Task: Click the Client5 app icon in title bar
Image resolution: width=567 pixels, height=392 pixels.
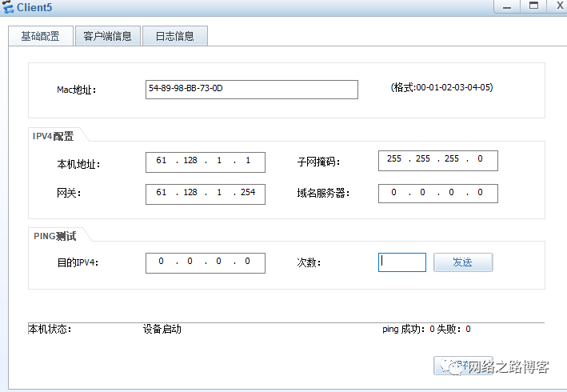Action: (7, 7)
